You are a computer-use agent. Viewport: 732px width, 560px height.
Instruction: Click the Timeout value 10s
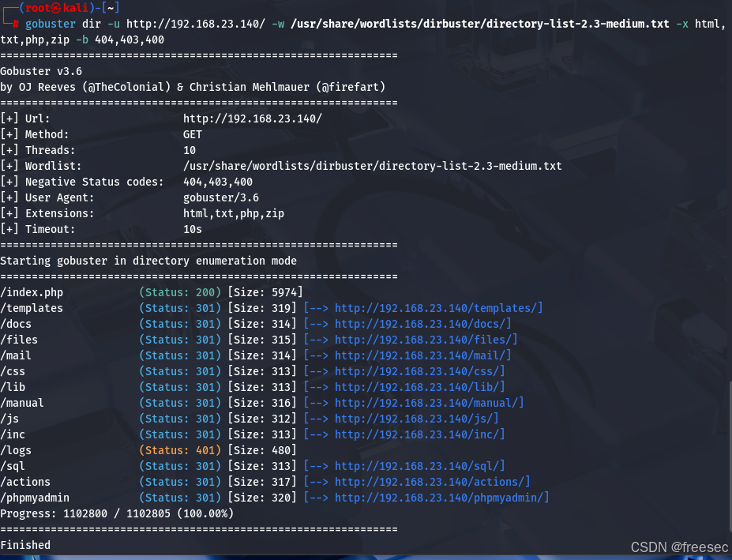click(x=193, y=229)
